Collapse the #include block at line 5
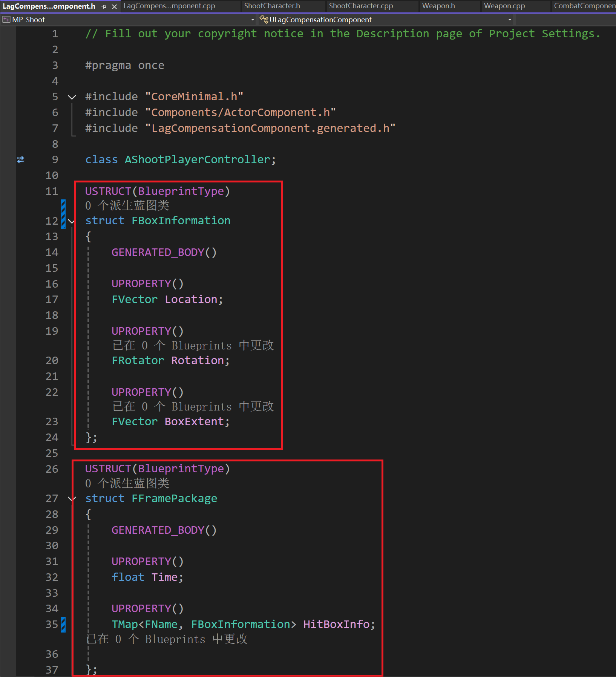This screenshot has width=616, height=677. [x=72, y=97]
